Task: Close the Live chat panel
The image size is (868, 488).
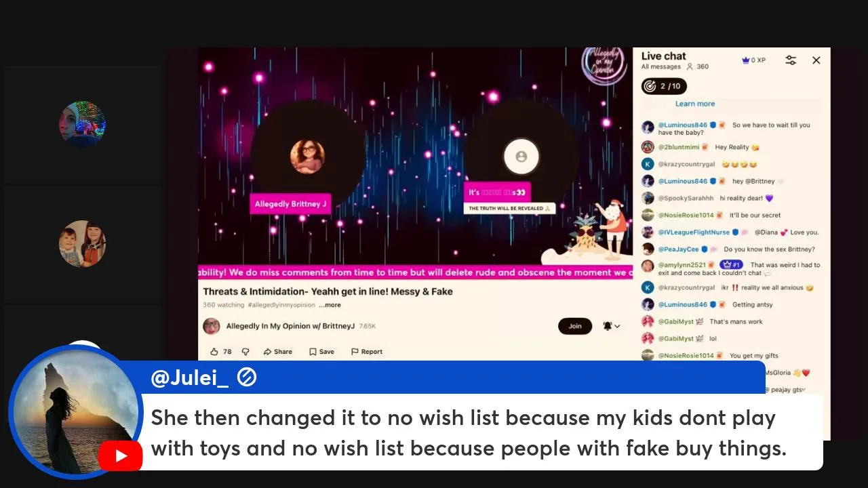Action: [816, 60]
